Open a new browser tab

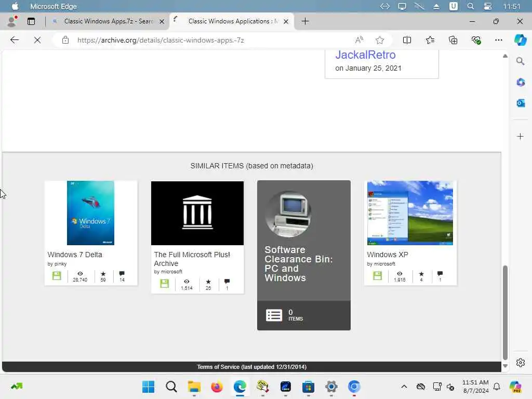click(305, 21)
